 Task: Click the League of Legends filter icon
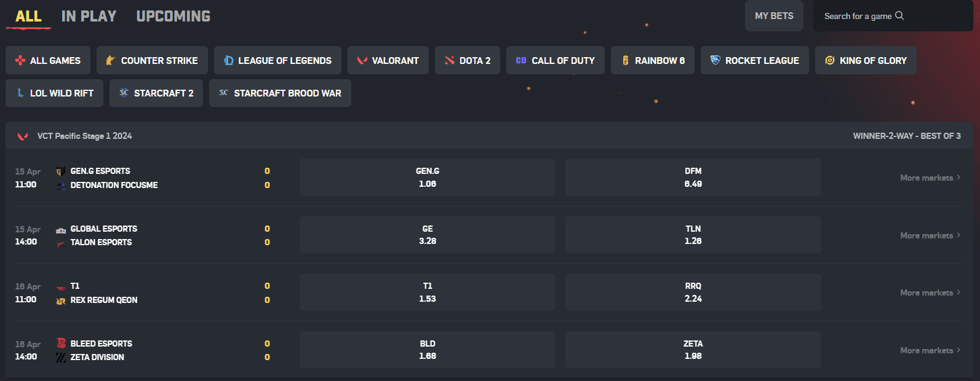(x=229, y=60)
